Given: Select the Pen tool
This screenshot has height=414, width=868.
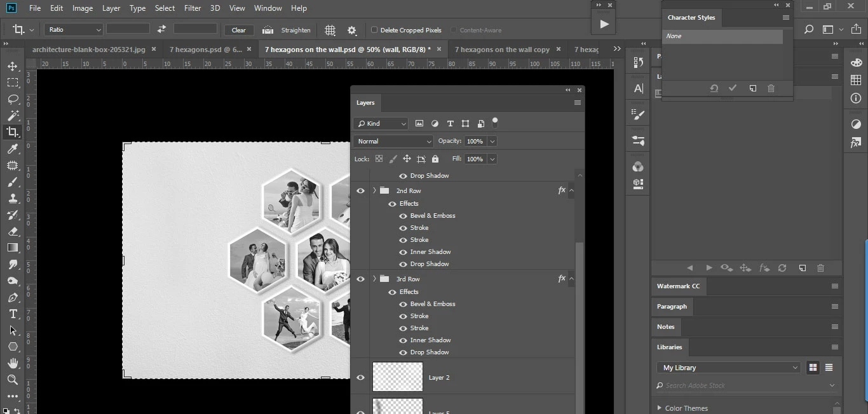Looking at the screenshot, I should tap(13, 298).
